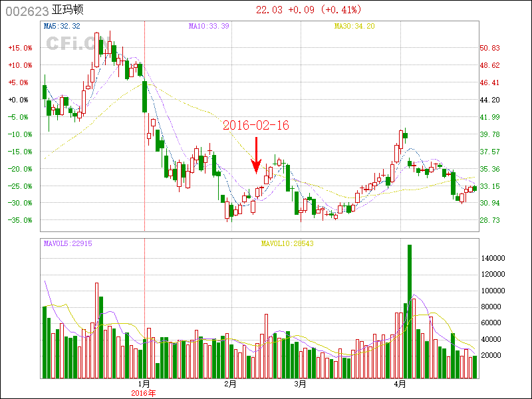Screen dimensions: 532x399
Task: Select price level 48.62
Action: pos(489,65)
